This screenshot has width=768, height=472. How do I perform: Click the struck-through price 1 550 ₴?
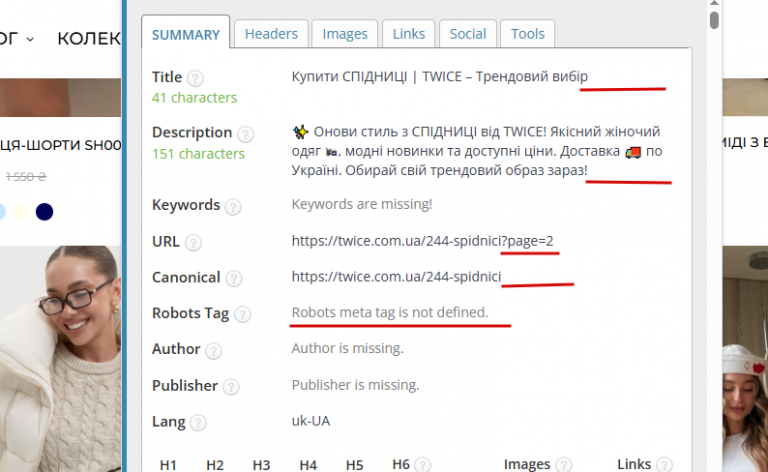(25, 177)
